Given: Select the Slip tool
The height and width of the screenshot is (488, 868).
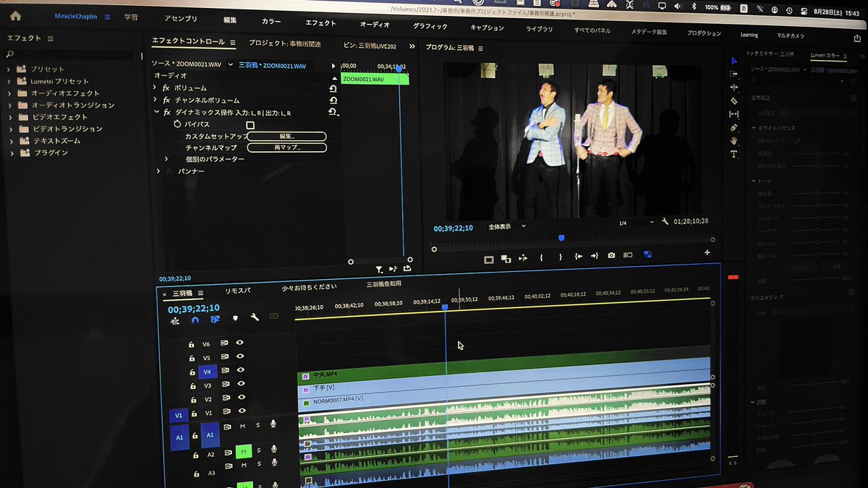Looking at the screenshot, I should click(x=734, y=114).
